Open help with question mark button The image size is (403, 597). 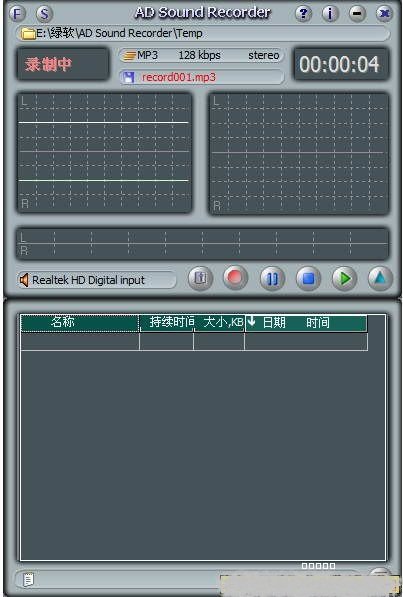coord(303,14)
